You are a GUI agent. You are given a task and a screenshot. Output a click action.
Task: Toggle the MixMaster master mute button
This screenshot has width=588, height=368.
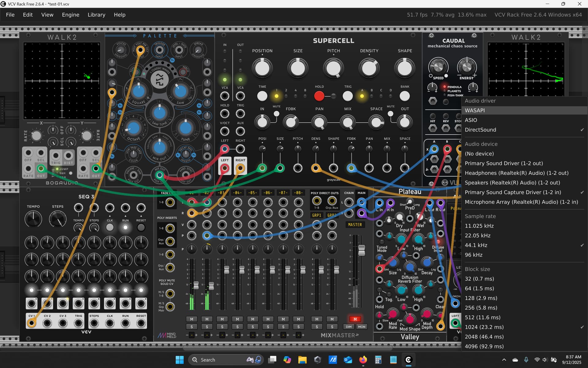pyautogui.click(x=355, y=319)
